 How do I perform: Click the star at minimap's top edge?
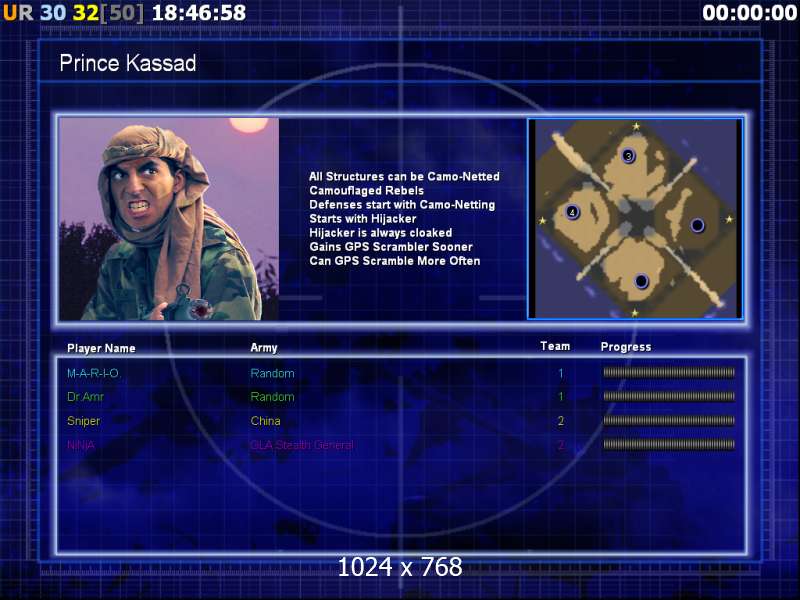pyautogui.click(x=636, y=126)
